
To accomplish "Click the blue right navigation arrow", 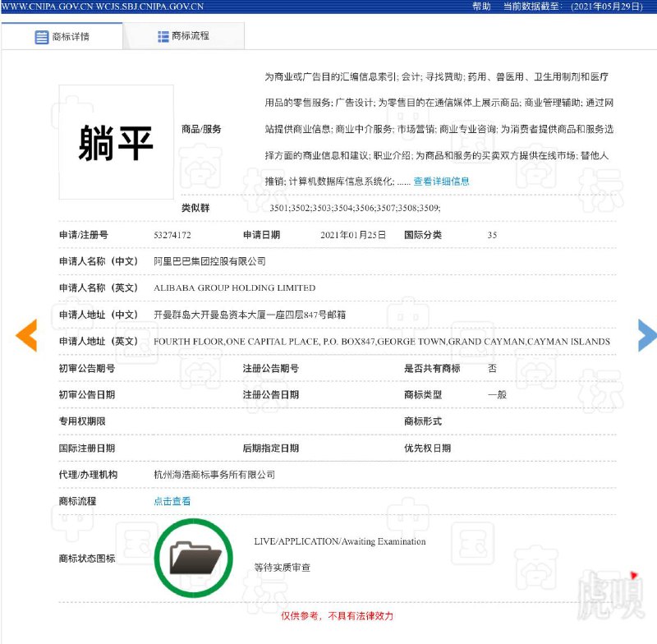I will pos(646,335).
